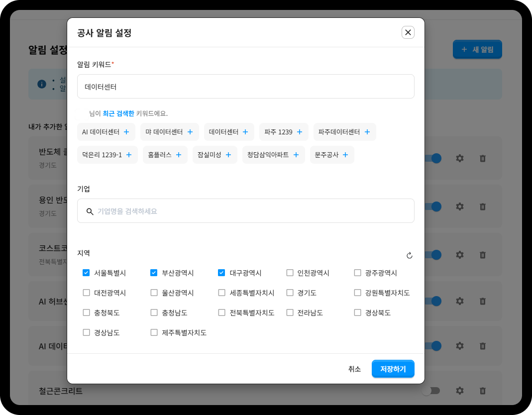Check 강원특별자치도 checkbox
532x415 pixels.
tap(358, 293)
